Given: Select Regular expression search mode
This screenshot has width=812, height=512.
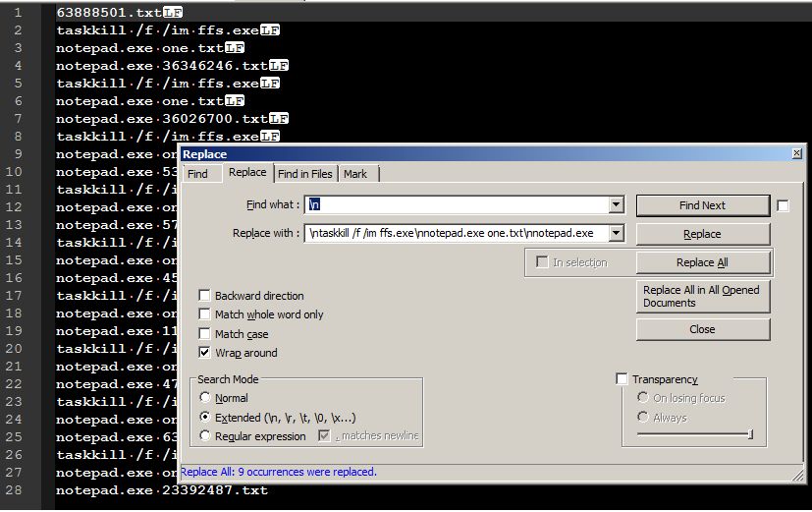Looking at the screenshot, I should 205,435.
